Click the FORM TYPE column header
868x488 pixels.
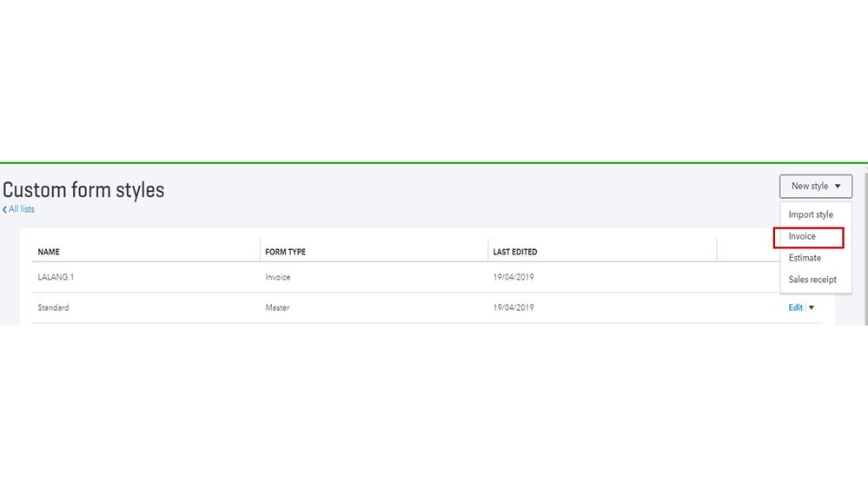point(285,252)
